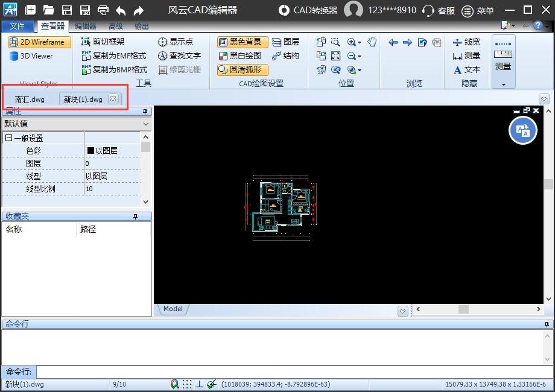Click the 客服 customer service button
555x392 pixels.
(x=439, y=10)
